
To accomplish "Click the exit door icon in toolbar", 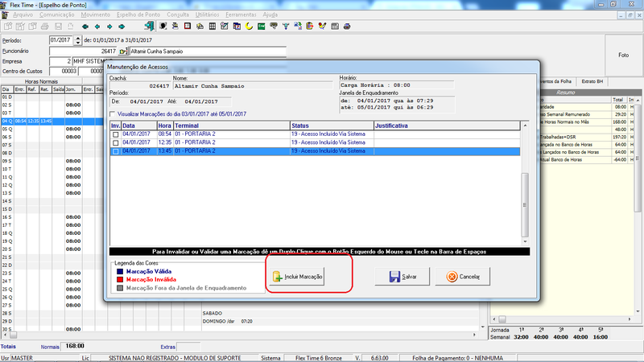I will click(149, 27).
